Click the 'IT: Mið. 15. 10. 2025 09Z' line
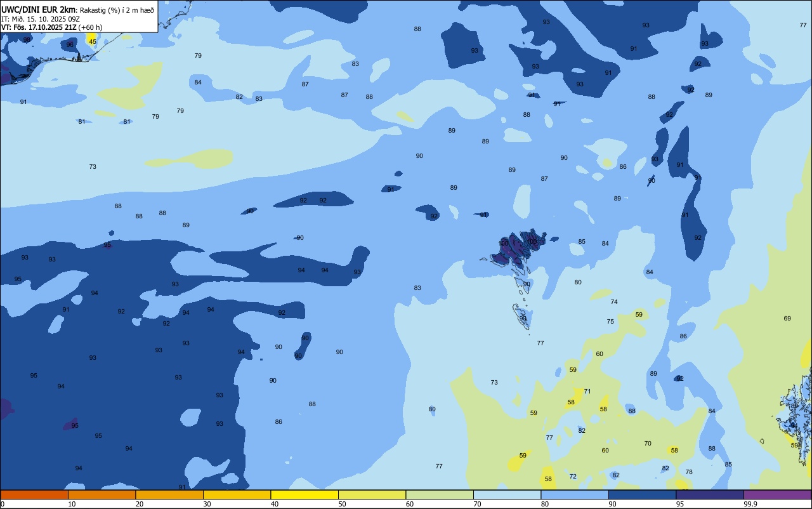812x509 pixels. click(x=40, y=19)
